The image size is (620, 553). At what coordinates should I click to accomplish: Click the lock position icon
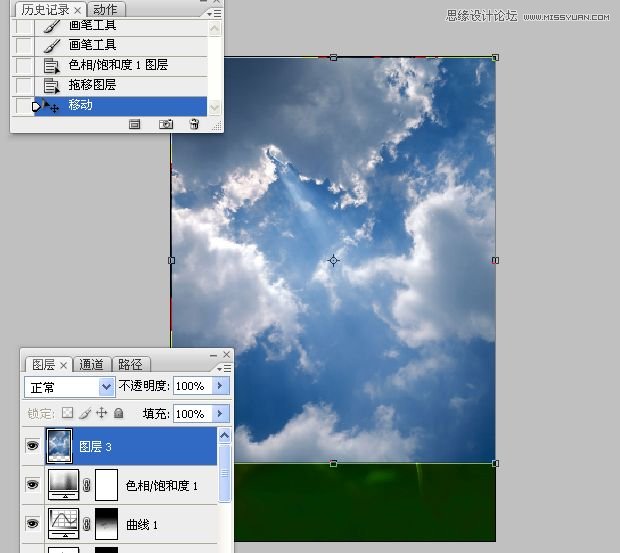click(x=102, y=413)
